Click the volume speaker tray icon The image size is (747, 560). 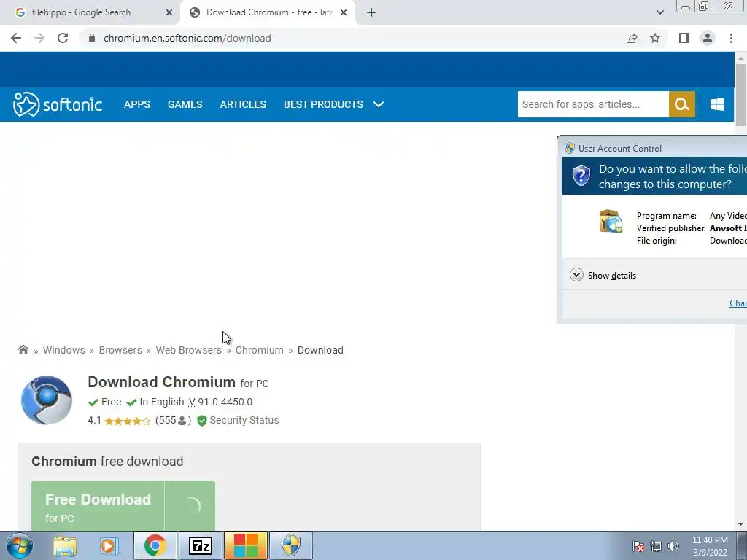(x=673, y=546)
